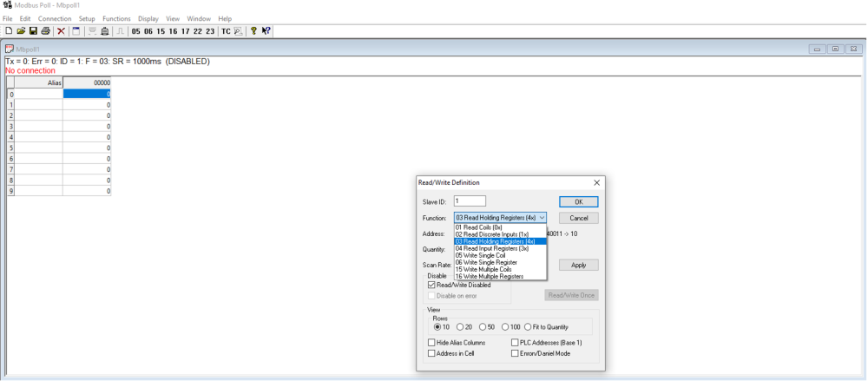Open the Edit menu
This screenshot has height=381, width=868.
click(25, 18)
